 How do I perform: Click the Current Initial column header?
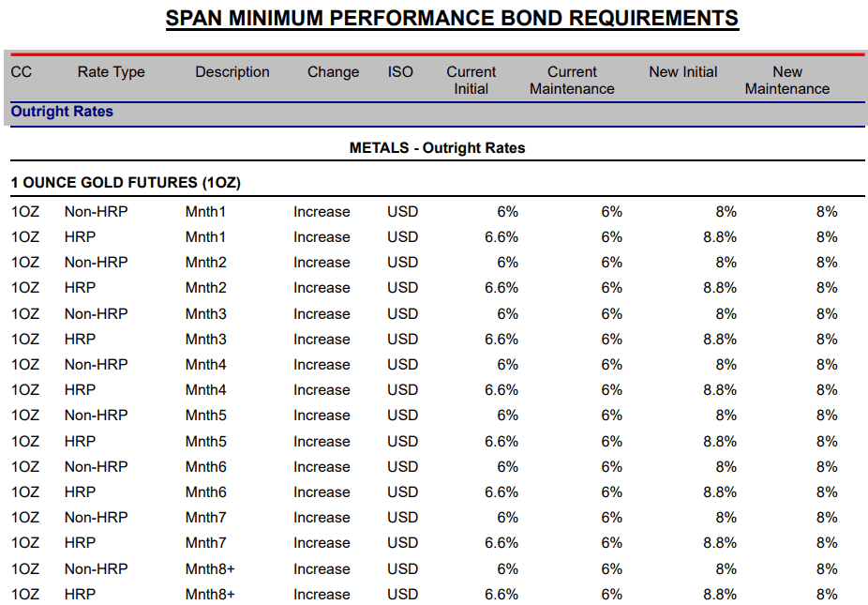pyautogui.click(x=471, y=81)
